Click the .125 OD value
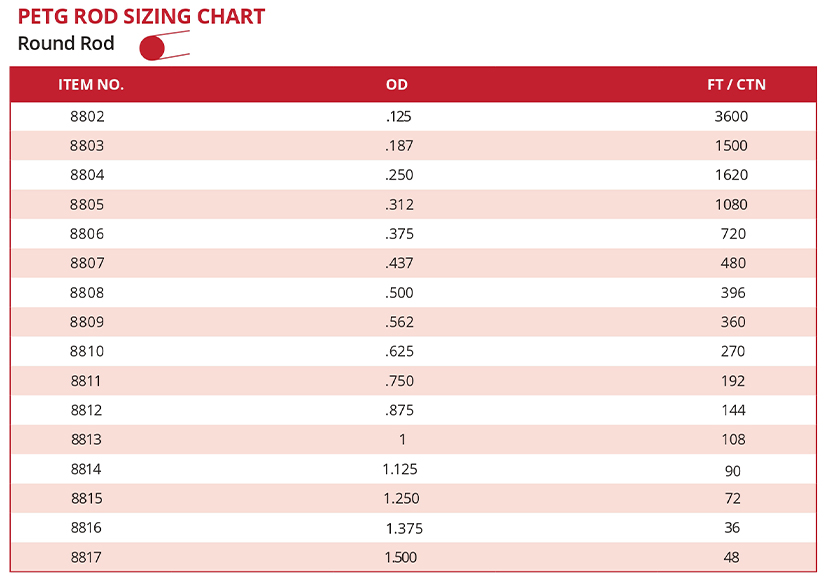This screenshot has height=583, width=826. pos(398,116)
